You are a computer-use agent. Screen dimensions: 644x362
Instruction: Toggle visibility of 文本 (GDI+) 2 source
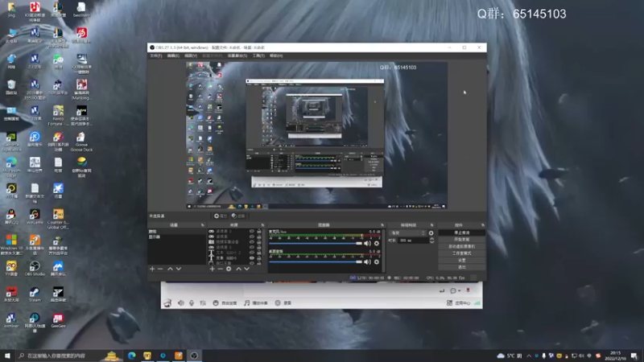pyautogui.click(x=252, y=253)
